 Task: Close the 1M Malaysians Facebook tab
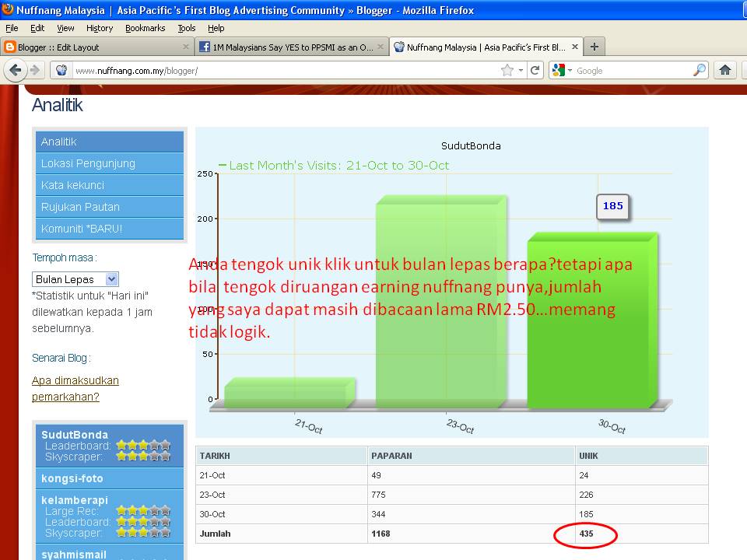[381, 47]
